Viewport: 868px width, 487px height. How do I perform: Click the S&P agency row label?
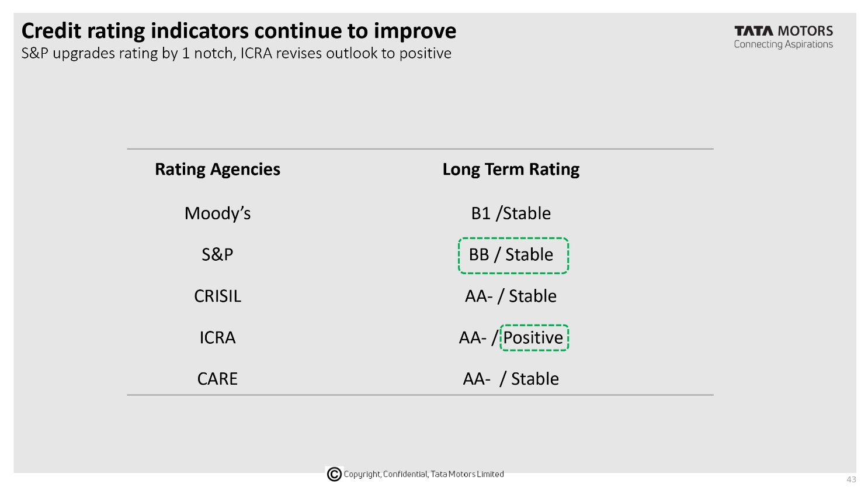[217, 254]
